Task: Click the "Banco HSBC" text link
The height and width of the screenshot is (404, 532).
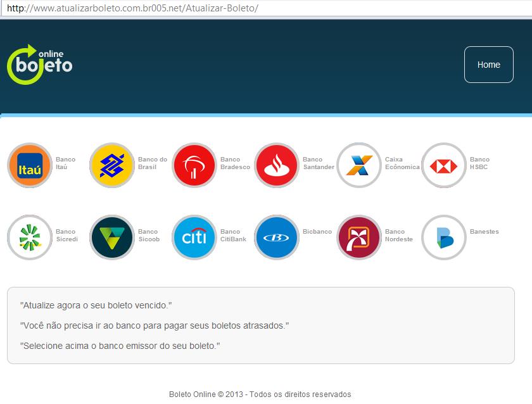Action: (480, 163)
